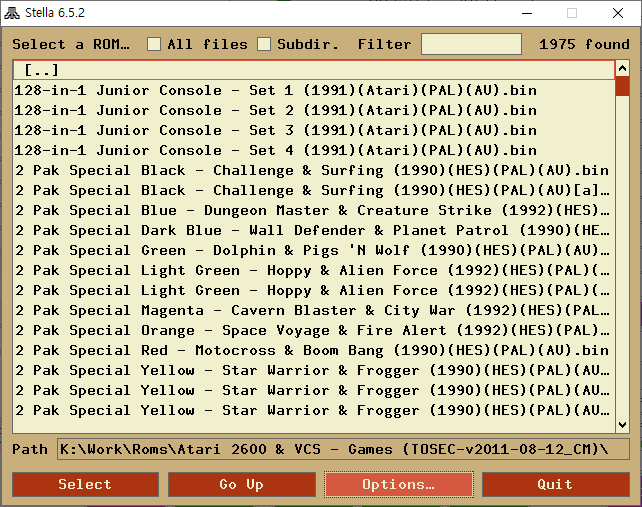Pick 2 Pak Special Red Motocross ROM
This screenshot has width=642, height=507.
click(314, 351)
